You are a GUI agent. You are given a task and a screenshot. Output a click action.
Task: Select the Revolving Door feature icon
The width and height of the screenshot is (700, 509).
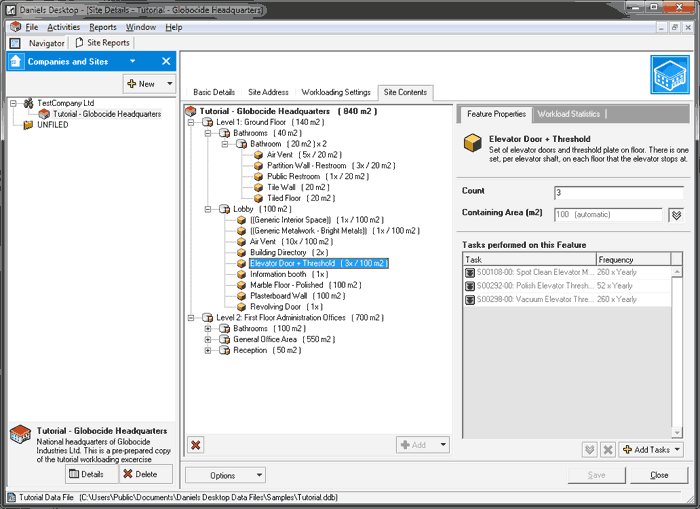[242, 307]
